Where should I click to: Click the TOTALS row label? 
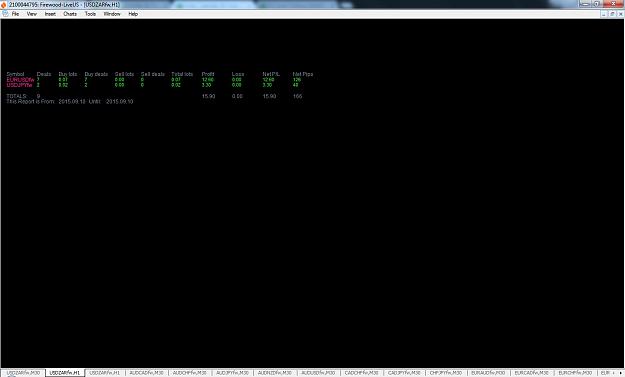tap(17, 96)
